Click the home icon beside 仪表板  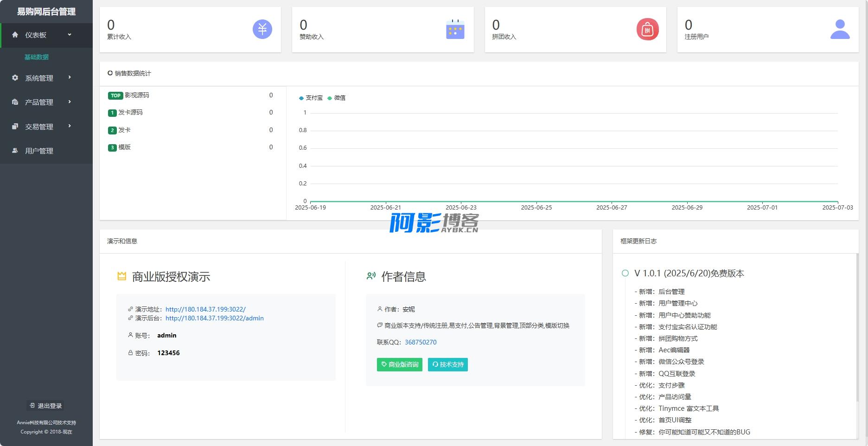pyautogui.click(x=15, y=35)
